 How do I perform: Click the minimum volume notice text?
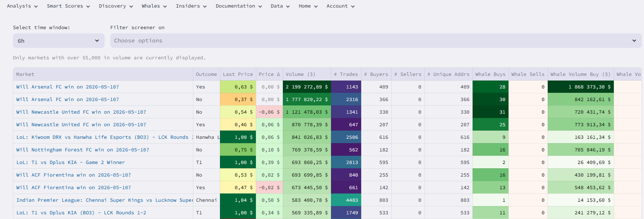tap(109, 58)
